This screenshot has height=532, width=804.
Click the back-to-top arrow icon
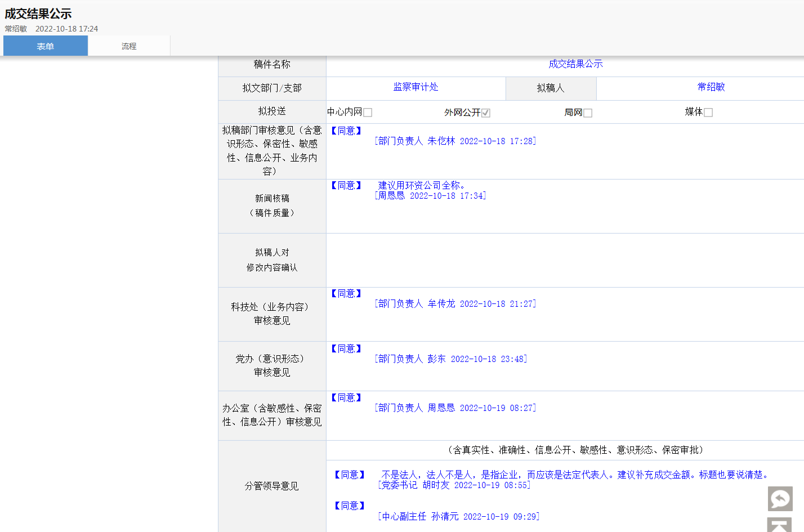point(780,526)
